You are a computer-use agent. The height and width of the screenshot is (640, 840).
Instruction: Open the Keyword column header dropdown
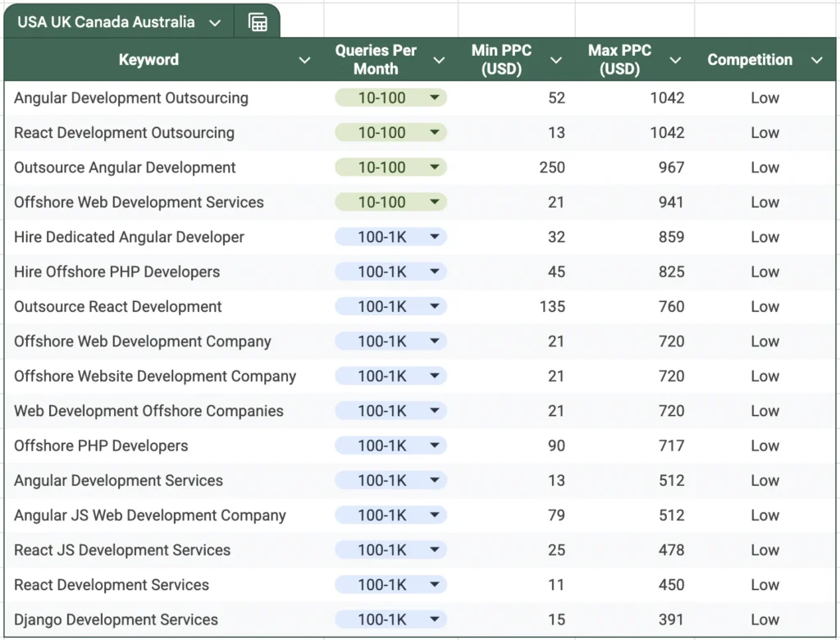304,60
